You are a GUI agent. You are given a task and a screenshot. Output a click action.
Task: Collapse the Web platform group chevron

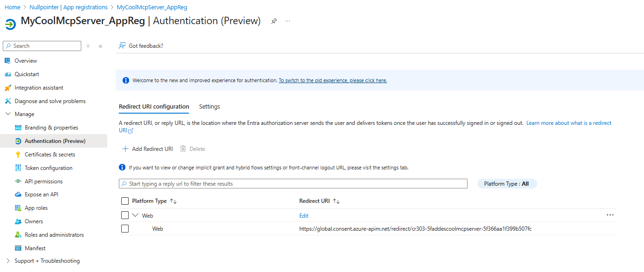135,215
